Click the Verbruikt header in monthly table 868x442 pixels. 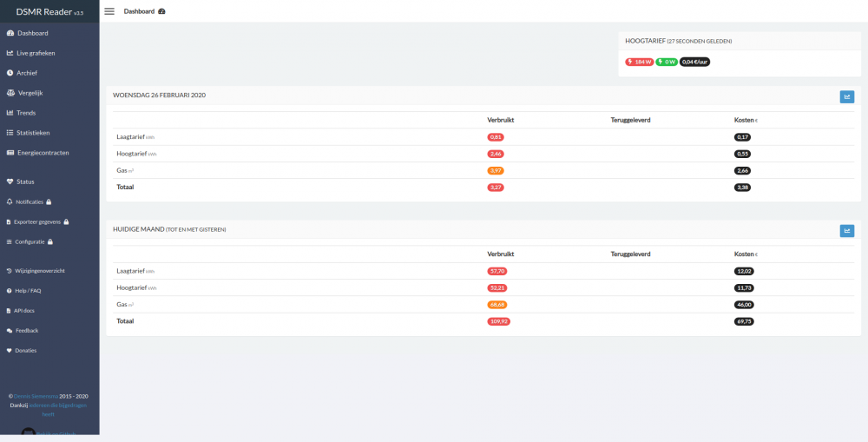[501, 254]
